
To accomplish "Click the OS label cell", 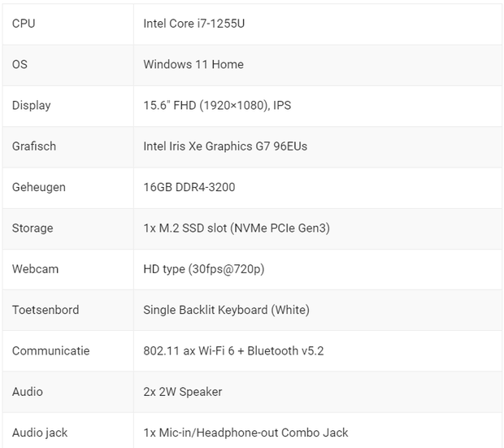I will (x=20, y=64).
